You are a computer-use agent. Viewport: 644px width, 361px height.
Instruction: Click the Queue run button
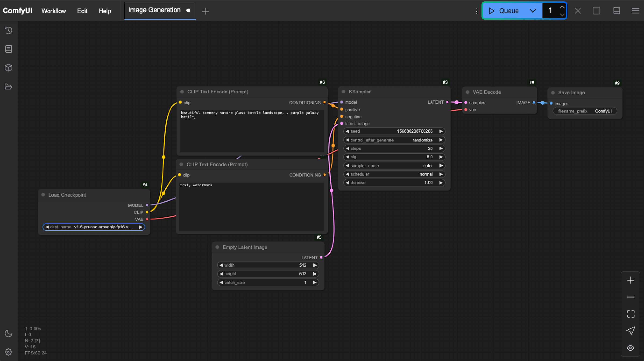(x=505, y=11)
